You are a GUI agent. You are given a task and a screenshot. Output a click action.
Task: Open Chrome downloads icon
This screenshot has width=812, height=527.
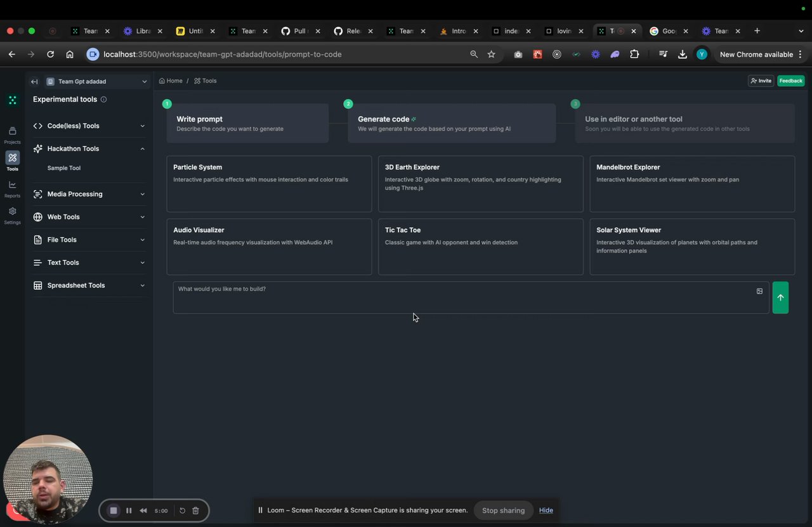pos(683,55)
